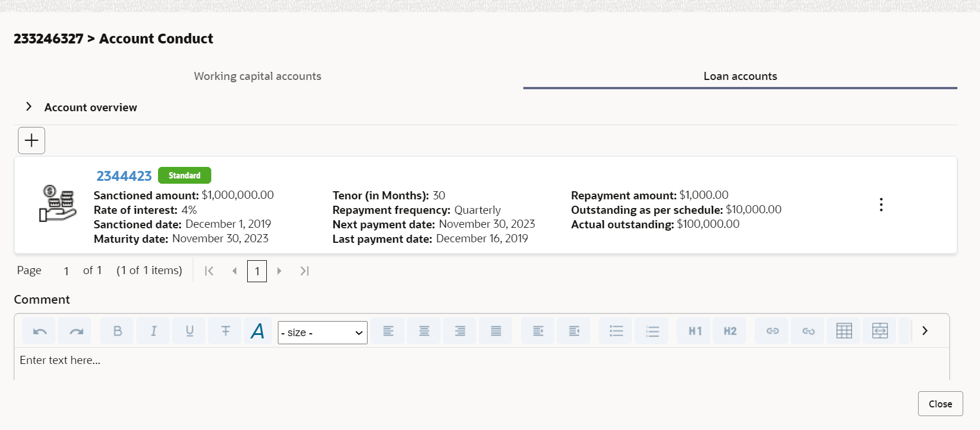This screenshot has width=980, height=430.
Task: Switch to Working capital accounts tab
Action: [258, 76]
